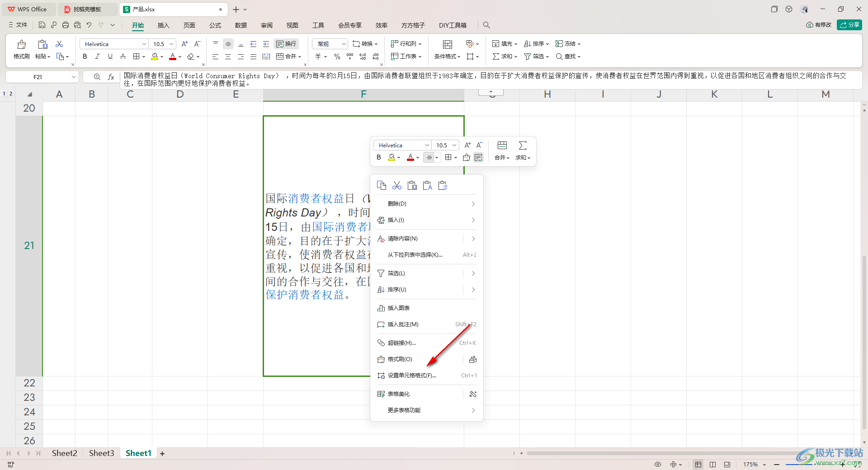Click 插入批注(M) in the context menu
Viewport: 868px width, 470px height.
pyautogui.click(x=427, y=324)
